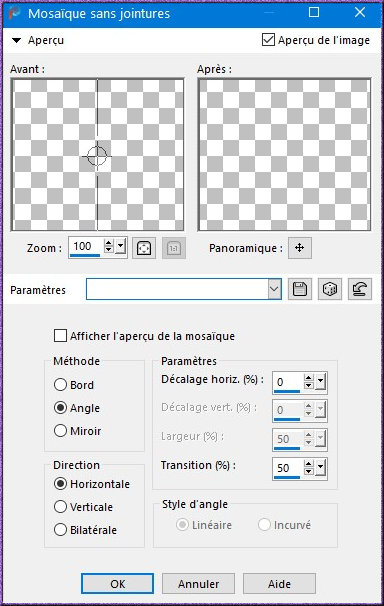Reset to default with the arrow icon
This screenshot has height=606, width=384.
pyautogui.click(x=360, y=289)
